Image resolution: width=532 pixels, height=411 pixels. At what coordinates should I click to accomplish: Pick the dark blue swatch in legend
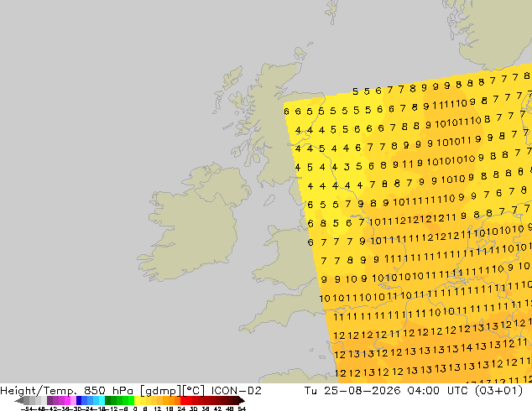79,401
